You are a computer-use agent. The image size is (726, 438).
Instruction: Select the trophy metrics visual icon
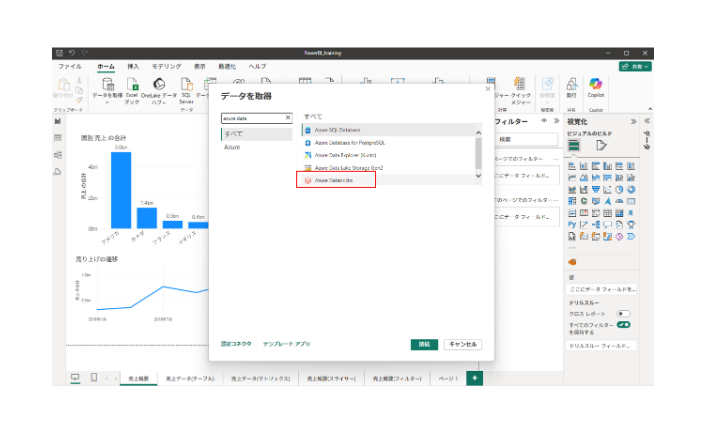point(631,225)
